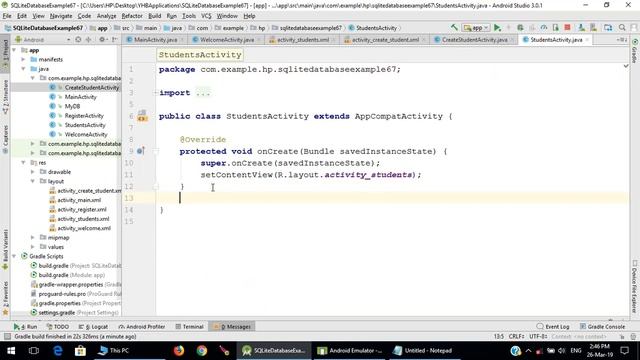Collapse the res folder
The width and height of the screenshot is (640, 360).
click(23, 162)
